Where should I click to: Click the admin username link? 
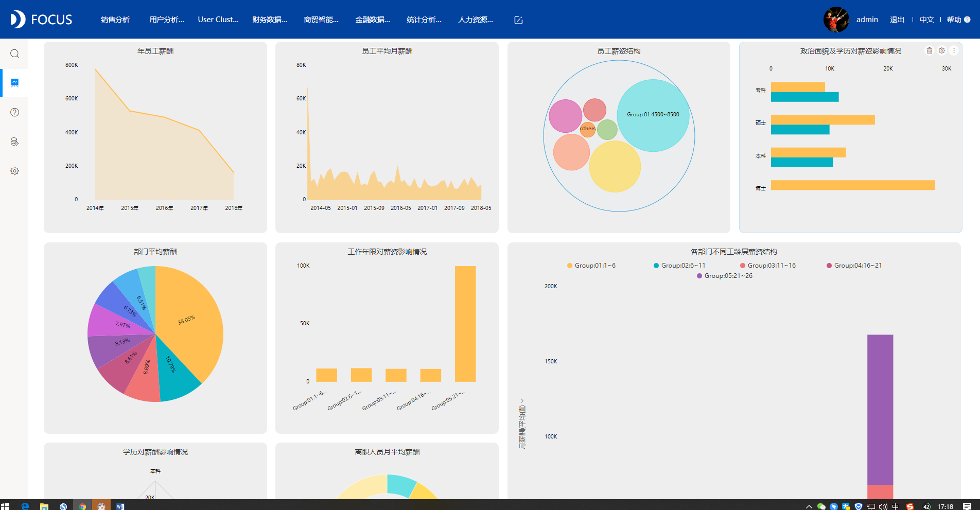pyautogui.click(x=867, y=20)
